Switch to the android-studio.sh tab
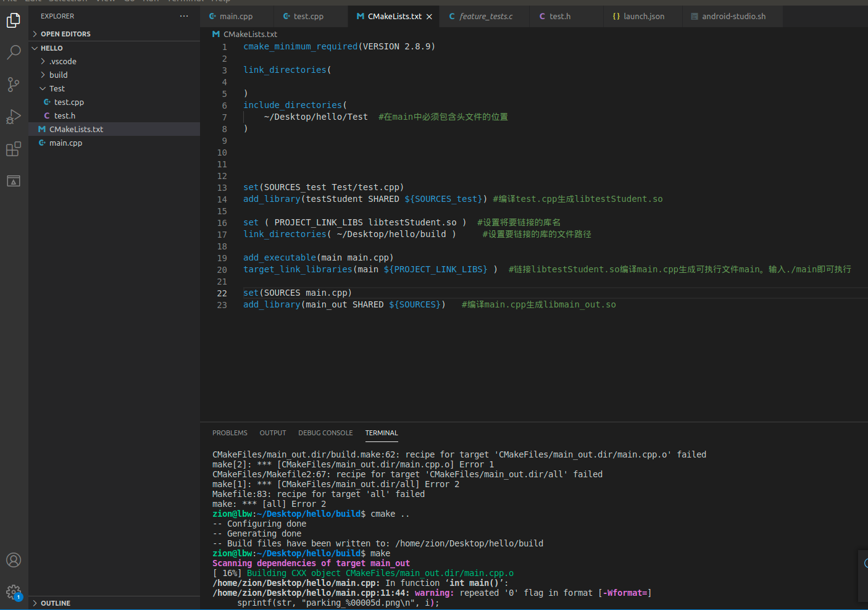Screen dimensions: 868x610 [733, 17]
